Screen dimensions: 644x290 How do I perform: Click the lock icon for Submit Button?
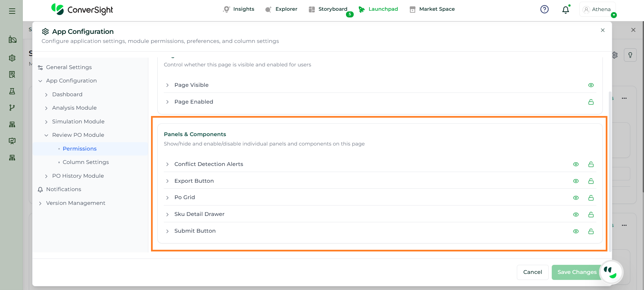(x=591, y=231)
